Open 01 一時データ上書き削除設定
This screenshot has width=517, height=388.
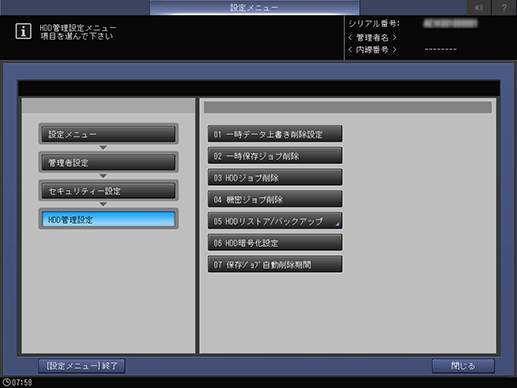[x=275, y=134]
